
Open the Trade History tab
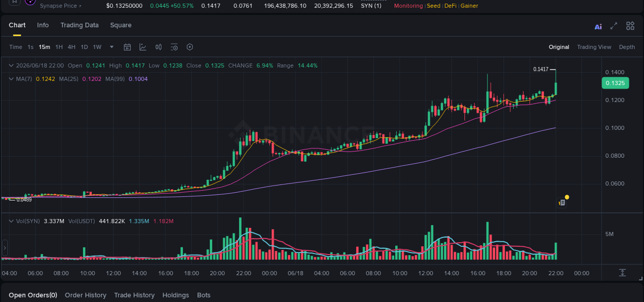click(x=134, y=295)
